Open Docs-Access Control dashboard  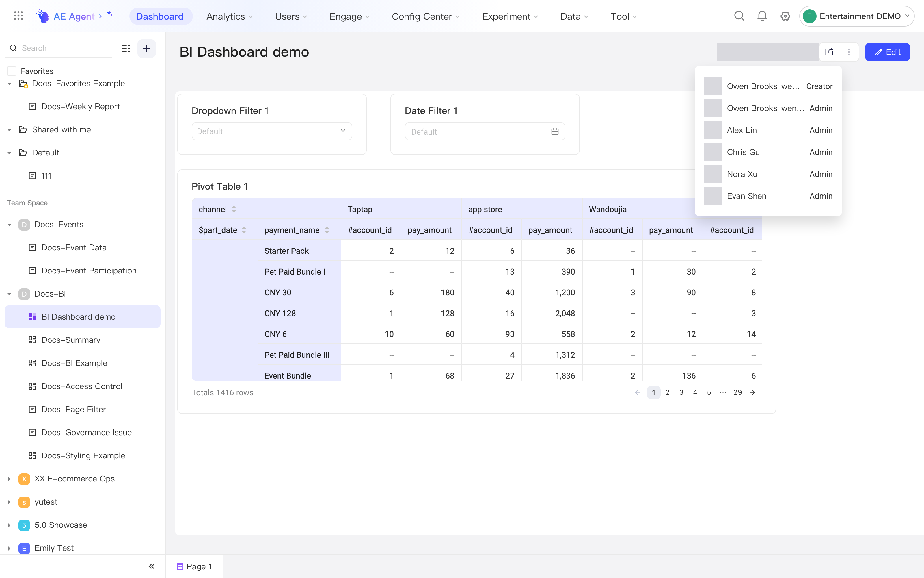82,386
